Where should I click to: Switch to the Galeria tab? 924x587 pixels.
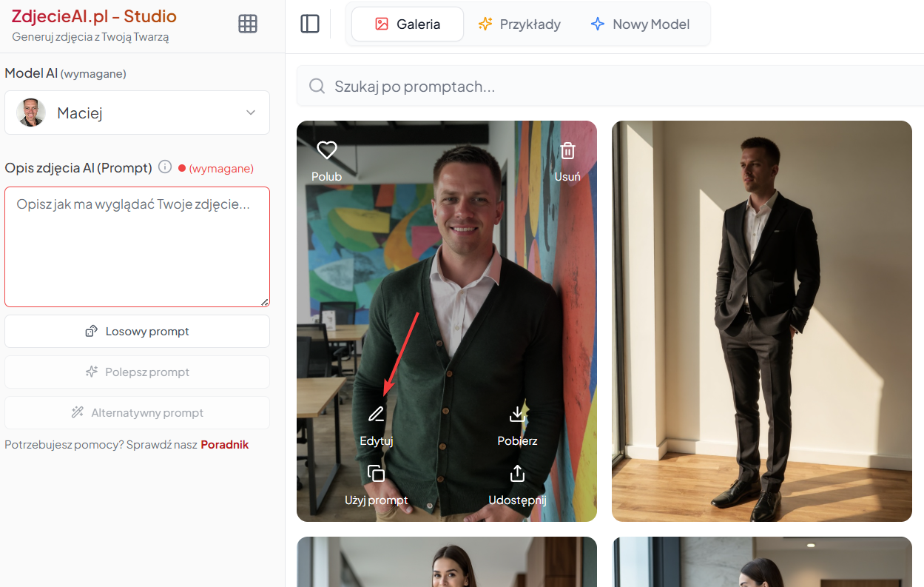coord(408,24)
